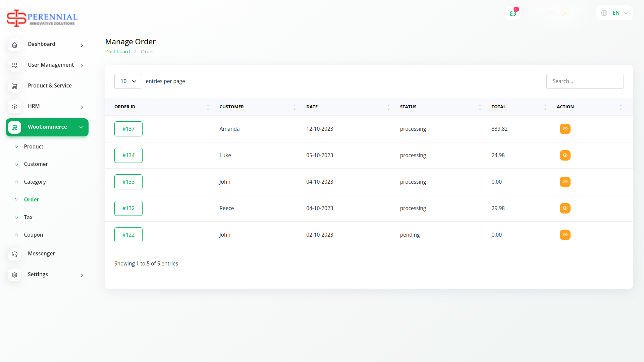Click the Perennial logo

42,18
